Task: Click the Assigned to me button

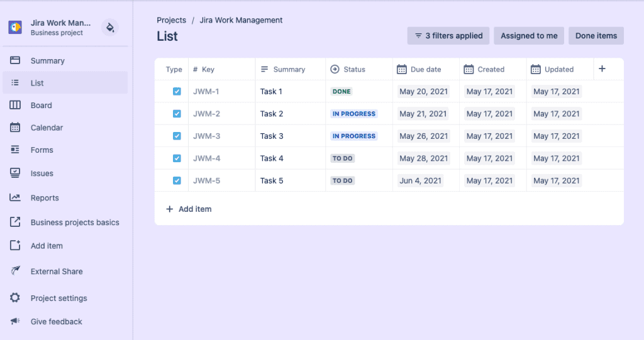Action: [529, 36]
